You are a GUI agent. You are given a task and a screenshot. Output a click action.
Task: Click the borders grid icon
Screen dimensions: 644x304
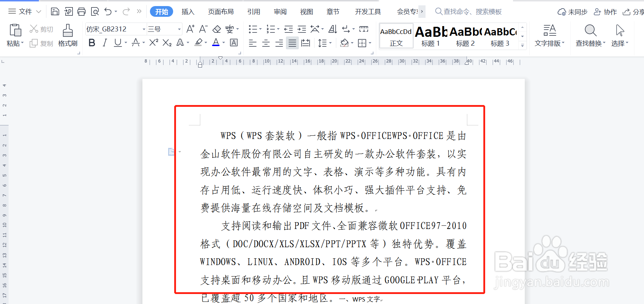point(362,43)
